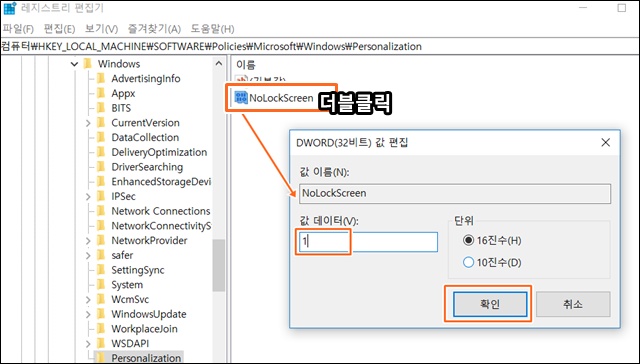Viewport: 640px width, 364px height.
Task: Select the Network Connections key
Action: [x=161, y=211]
